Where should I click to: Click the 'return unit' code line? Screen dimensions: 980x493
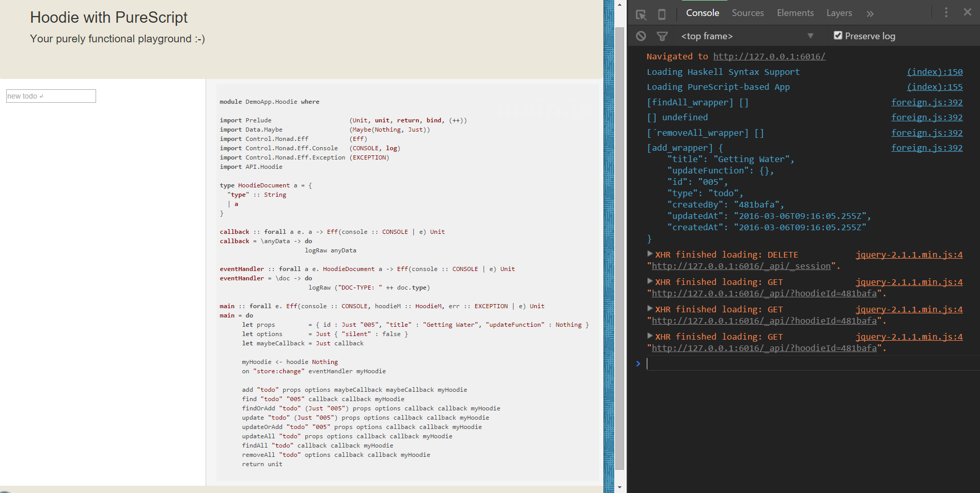[x=262, y=464]
